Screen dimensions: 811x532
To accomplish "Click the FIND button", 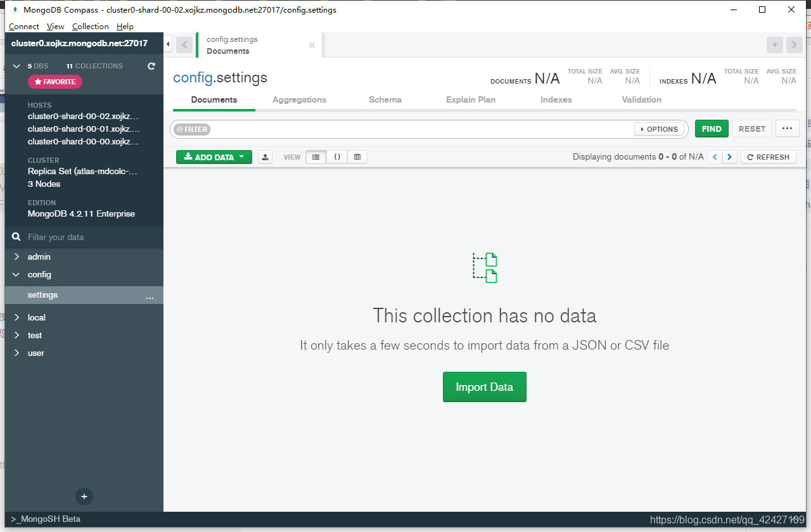I will coord(712,129).
